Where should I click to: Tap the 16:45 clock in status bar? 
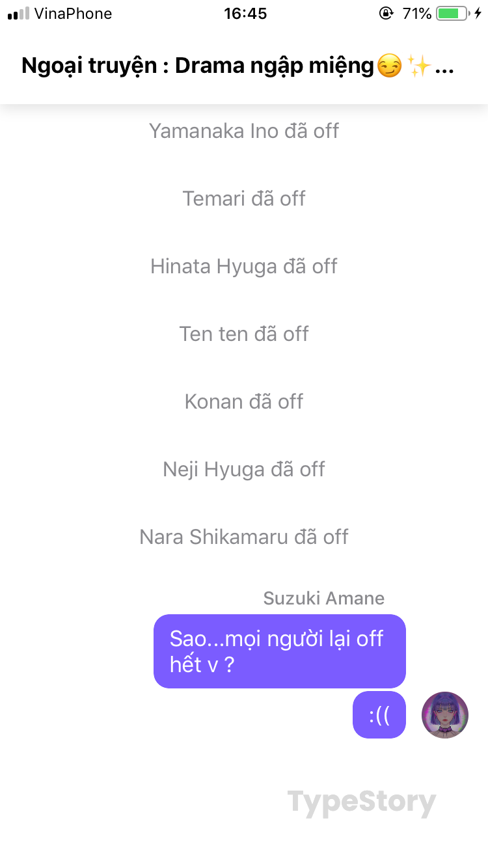(x=245, y=13)
